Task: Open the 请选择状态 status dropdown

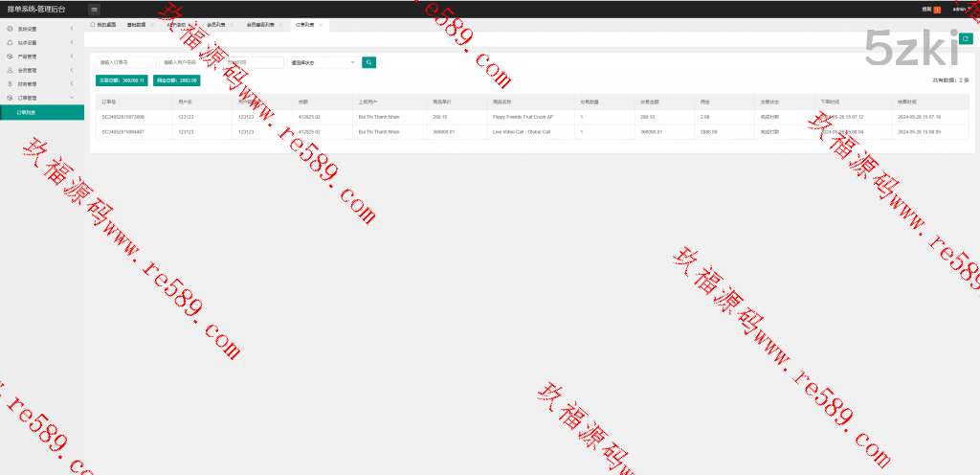Action: point(323,63)
